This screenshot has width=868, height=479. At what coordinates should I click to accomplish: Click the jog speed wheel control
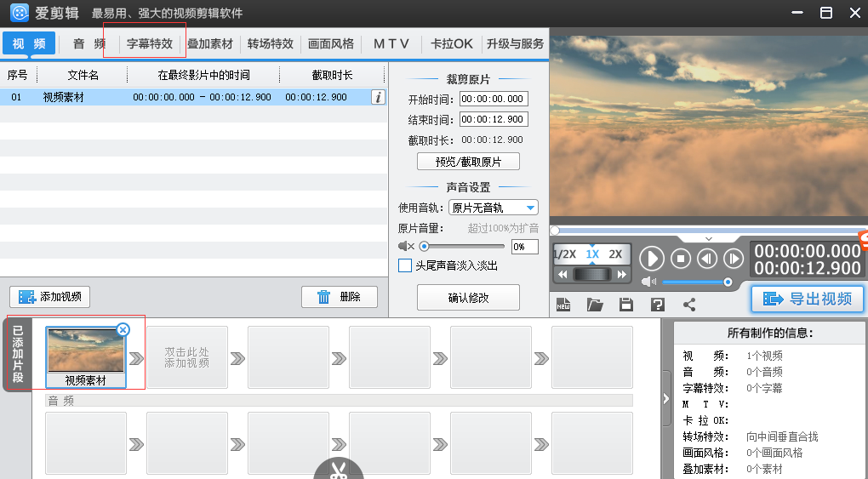point(591,274)
